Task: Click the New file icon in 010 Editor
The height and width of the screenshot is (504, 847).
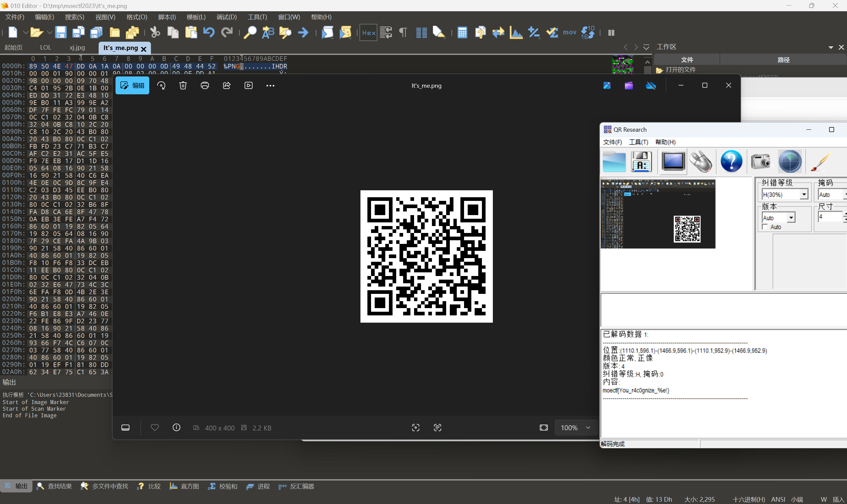Action: 13,33
